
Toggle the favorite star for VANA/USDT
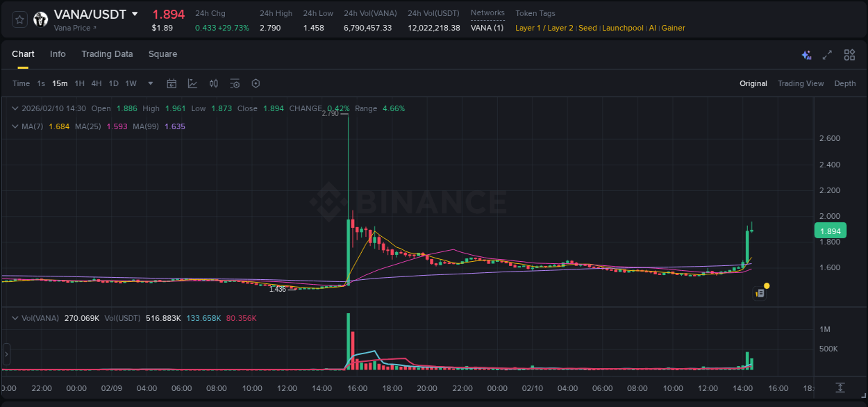pyautogui.click(x=19, y=19)
